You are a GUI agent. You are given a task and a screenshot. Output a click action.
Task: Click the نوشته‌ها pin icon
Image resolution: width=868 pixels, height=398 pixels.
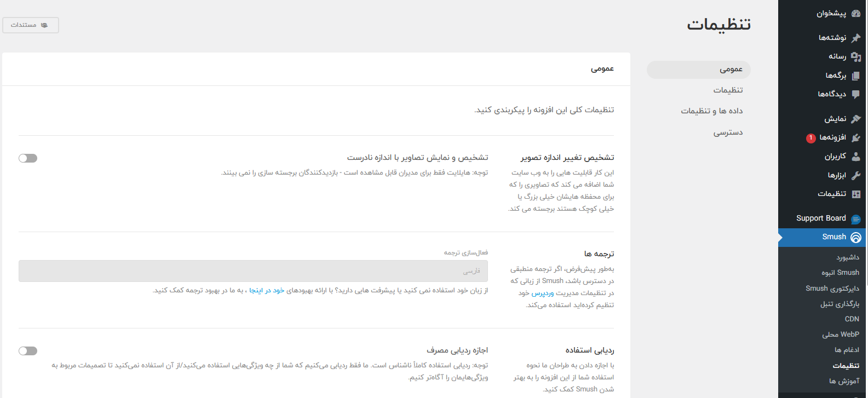pos(856,38)
